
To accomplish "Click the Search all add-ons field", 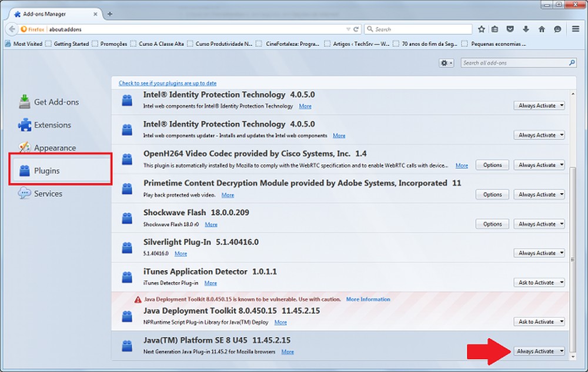I will [518, 62].
